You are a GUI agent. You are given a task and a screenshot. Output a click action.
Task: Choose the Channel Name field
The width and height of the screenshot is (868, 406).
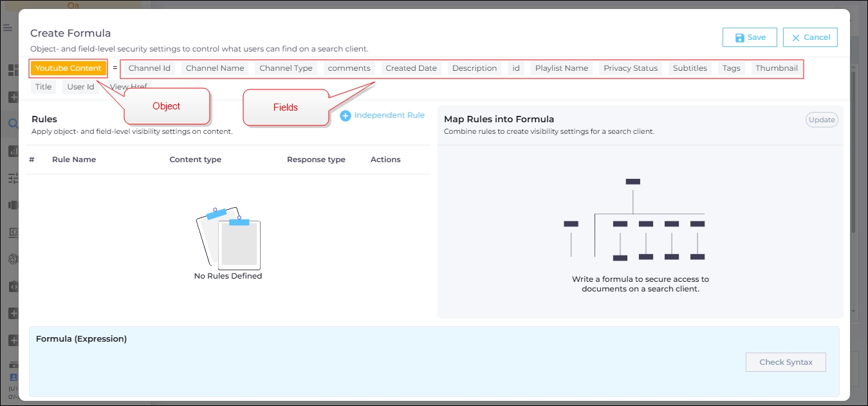pos(215,68)
